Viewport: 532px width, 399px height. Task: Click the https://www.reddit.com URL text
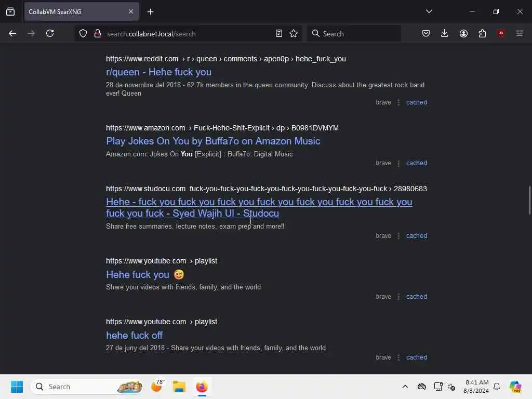tap(142, 59)
